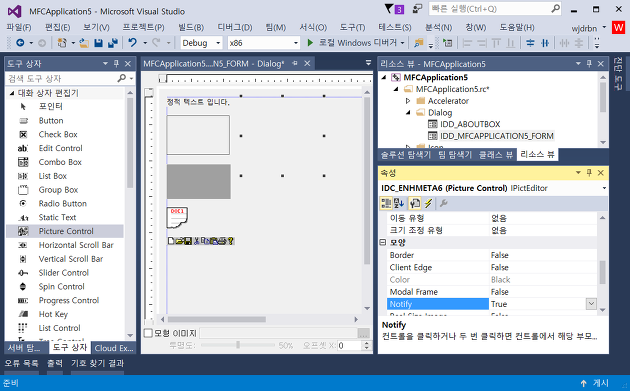This screenshot has width=630, height=391.
Task: Select the toolbar bitmap image on the dialog
Action: [x=201, y=241]
